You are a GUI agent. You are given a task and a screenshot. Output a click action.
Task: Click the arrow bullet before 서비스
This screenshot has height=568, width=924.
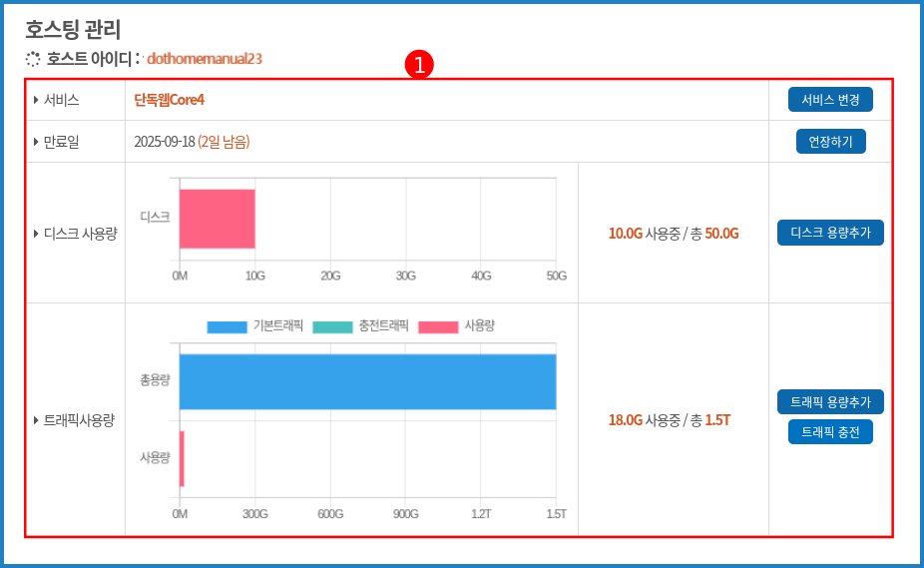[x=36, y=100]
